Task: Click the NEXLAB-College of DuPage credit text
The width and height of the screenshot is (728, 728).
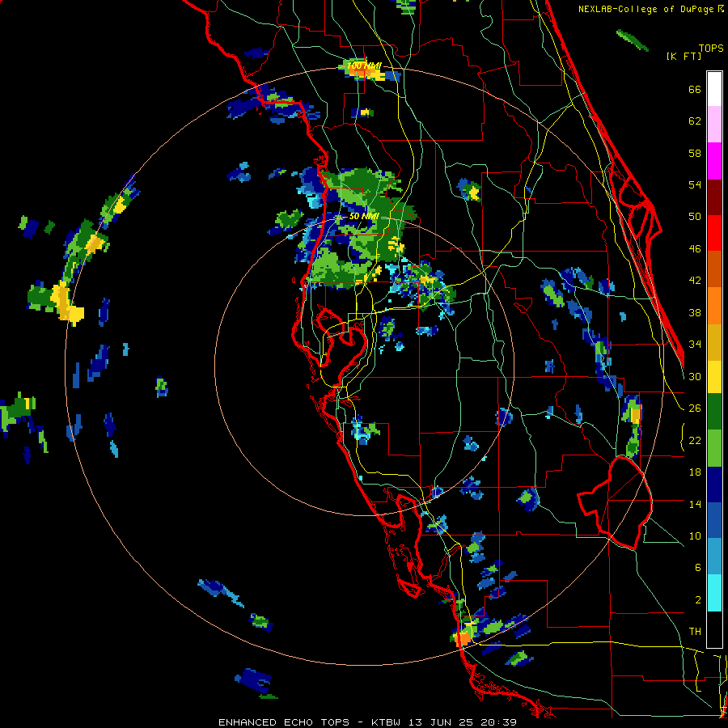Action: [x=646, y=9]
